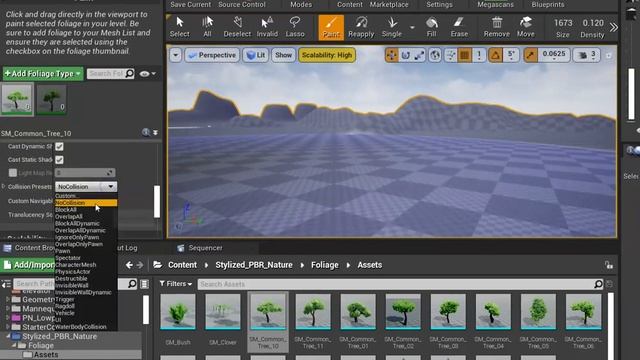Toggle sources panel collapse icon
This screenshot has height=360, width=640.
6,284
